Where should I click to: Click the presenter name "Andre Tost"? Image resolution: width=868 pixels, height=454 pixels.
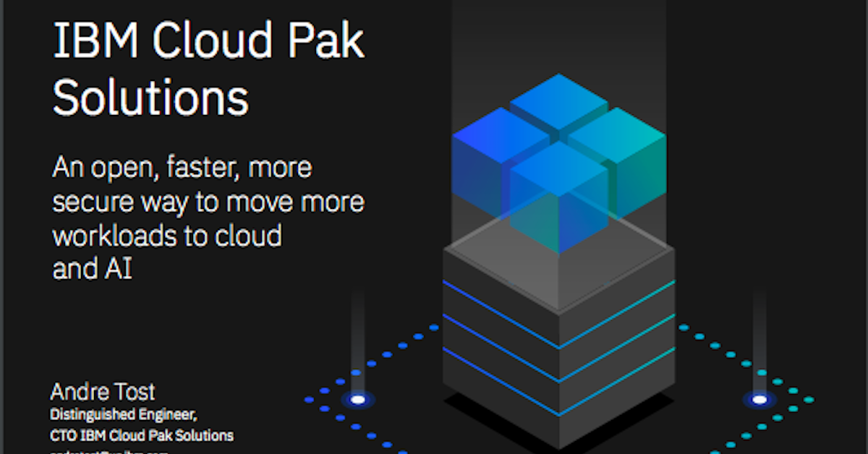point(103,393)
